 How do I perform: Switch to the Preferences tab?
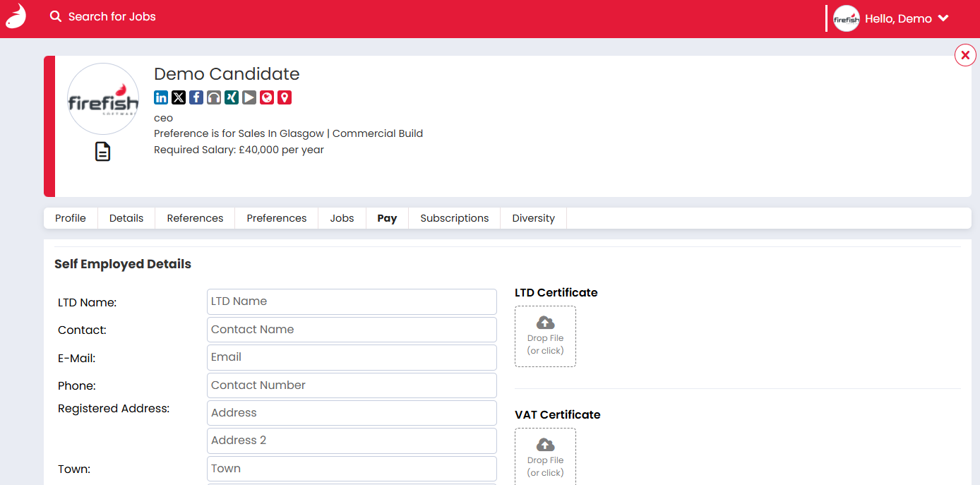tap(276, 218)
